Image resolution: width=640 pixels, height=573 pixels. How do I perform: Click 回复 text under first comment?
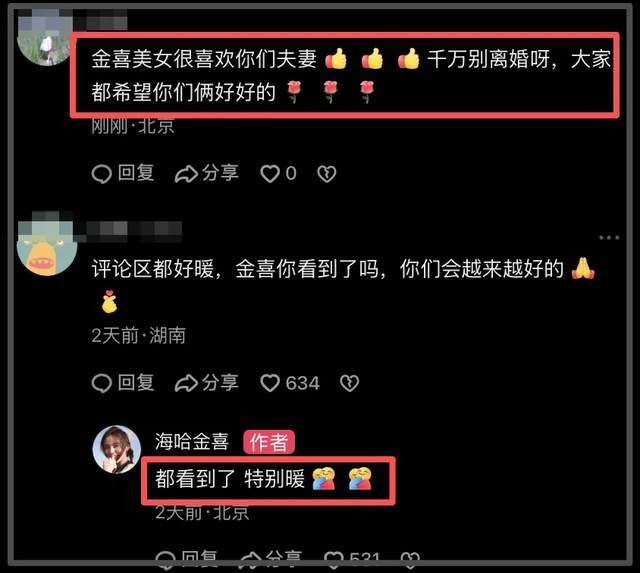pyautogui.click(x=136, y=173)
